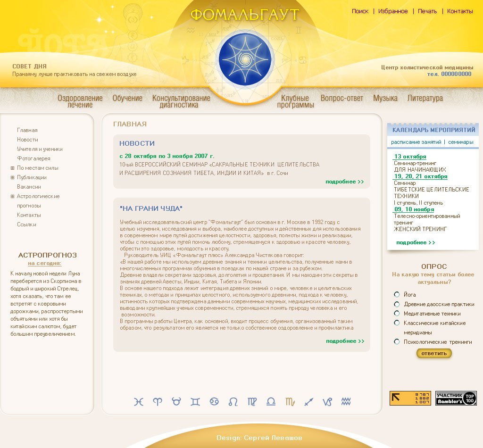Click the Gemini zodiac sign icon
This screenshot has width=483, height=448.
[x=195, y=402]
